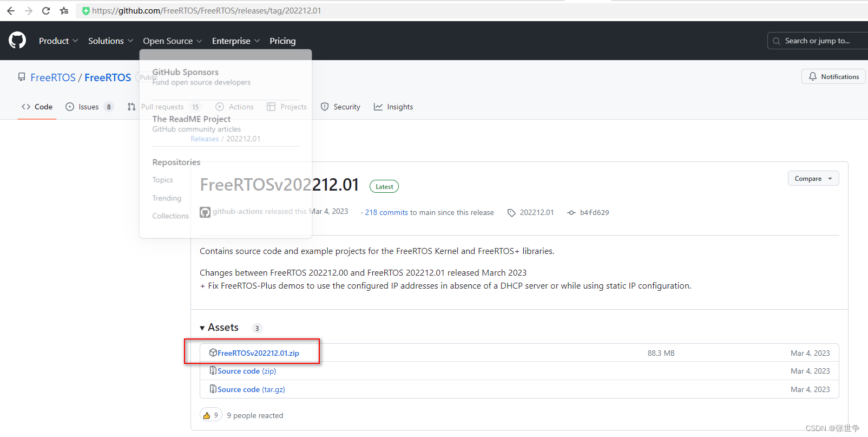Reload the page with refresh icon
Screen dimensions: 868x437
[46, 11]
